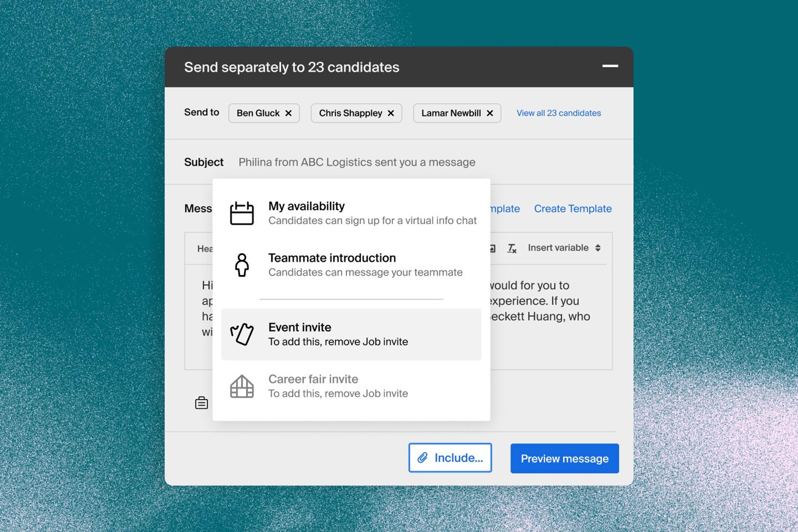This screenshot has width=798, height=532.
Task: Click the Career fair invite building icon
Action: coord(241,386)
